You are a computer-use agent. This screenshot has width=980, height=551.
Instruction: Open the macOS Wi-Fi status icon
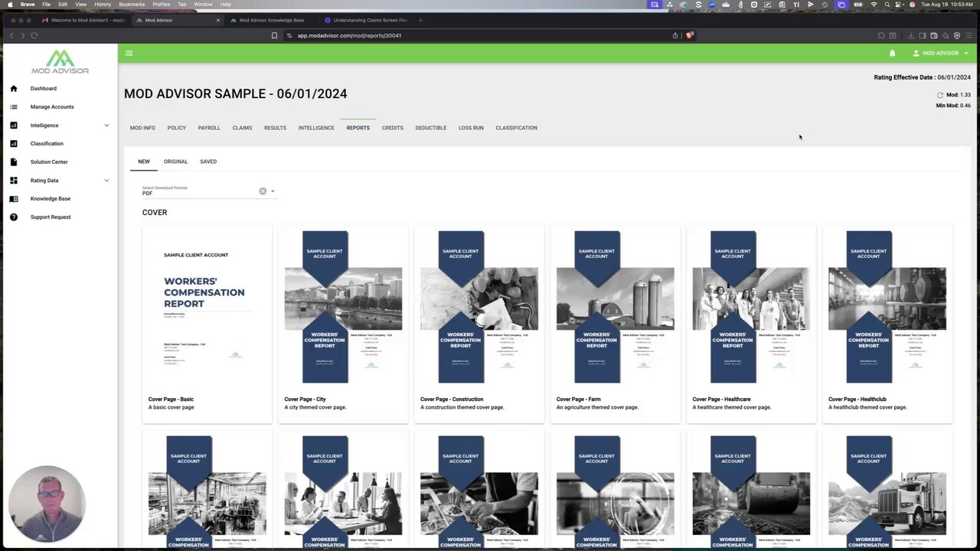click(x=874, y=5)
